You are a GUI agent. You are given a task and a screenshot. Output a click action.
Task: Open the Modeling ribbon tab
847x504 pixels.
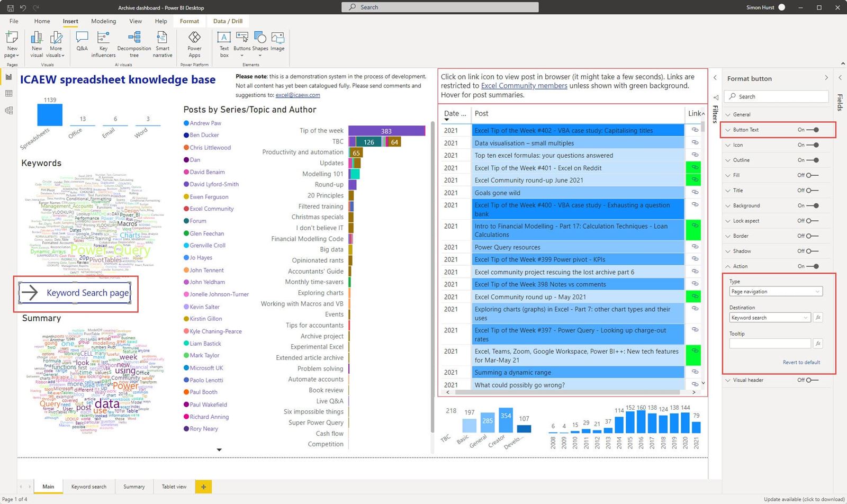pyautogui.click(x=103, y=21)
